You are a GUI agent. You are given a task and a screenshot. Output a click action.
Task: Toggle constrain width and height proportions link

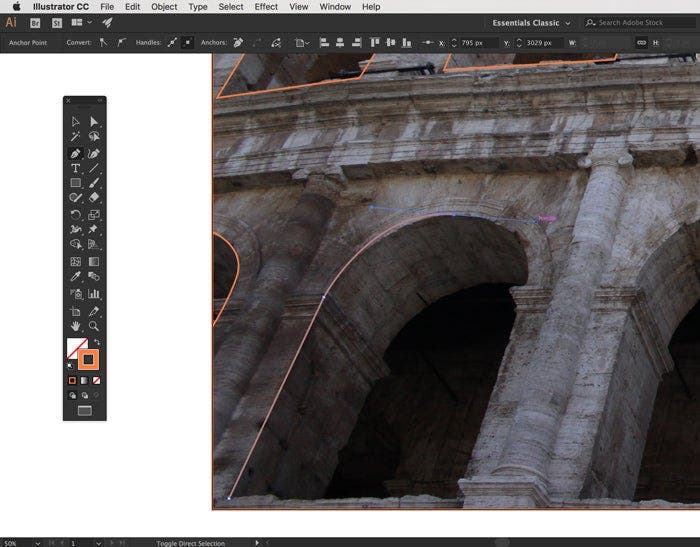(x=641, y=43)
